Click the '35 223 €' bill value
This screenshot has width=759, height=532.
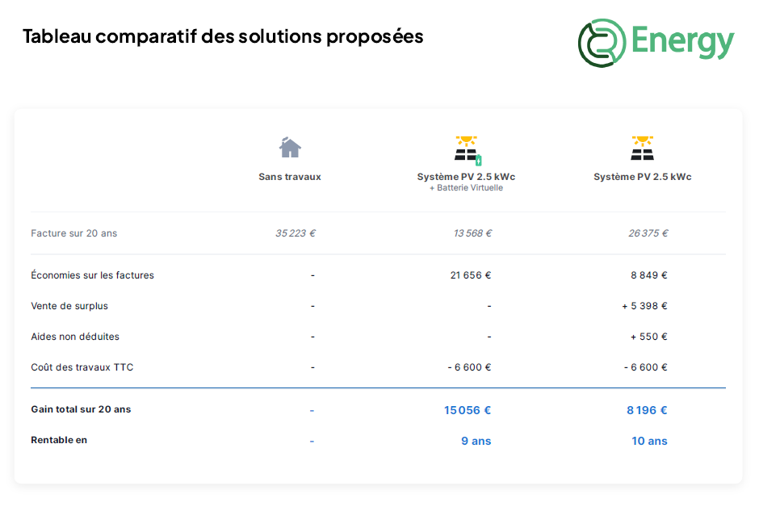coord(296,233)
